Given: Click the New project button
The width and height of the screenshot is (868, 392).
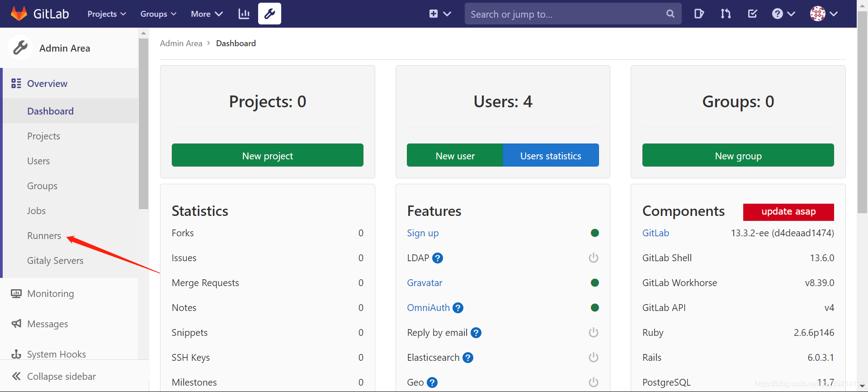Looking at the screenshot, I should pyautogui.click(x=267, y=155).
